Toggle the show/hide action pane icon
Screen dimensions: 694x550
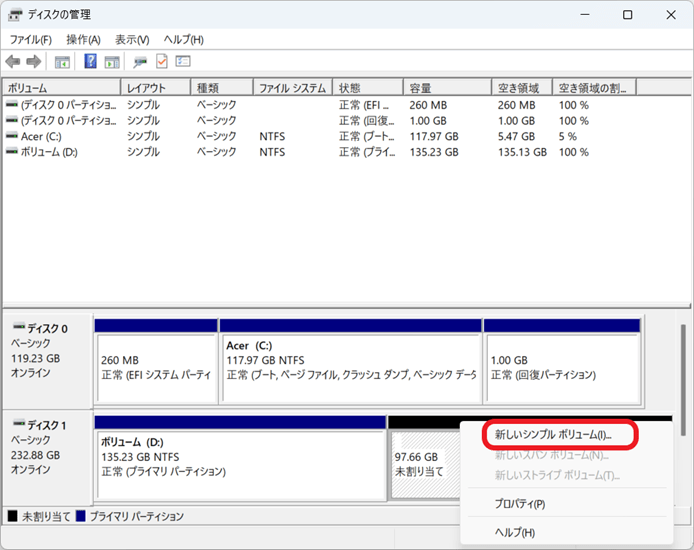(x=112, y=62)
